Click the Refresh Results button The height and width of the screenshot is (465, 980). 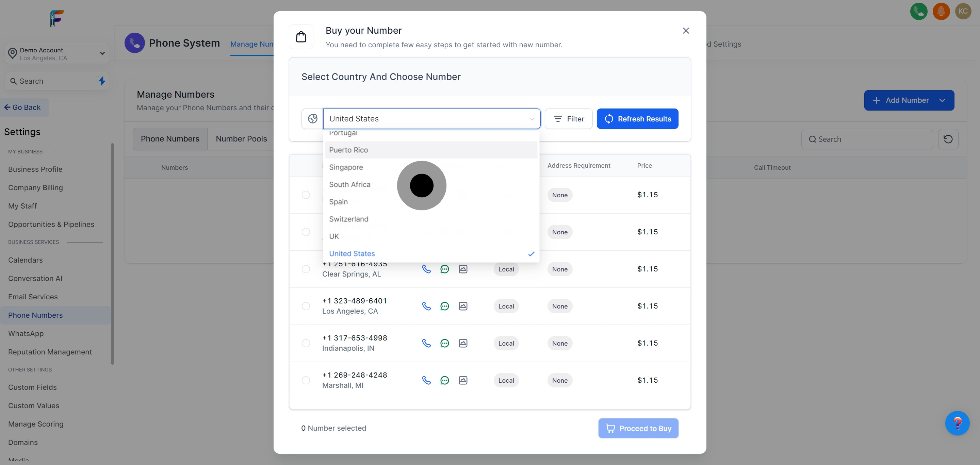[x=637, y=119]
